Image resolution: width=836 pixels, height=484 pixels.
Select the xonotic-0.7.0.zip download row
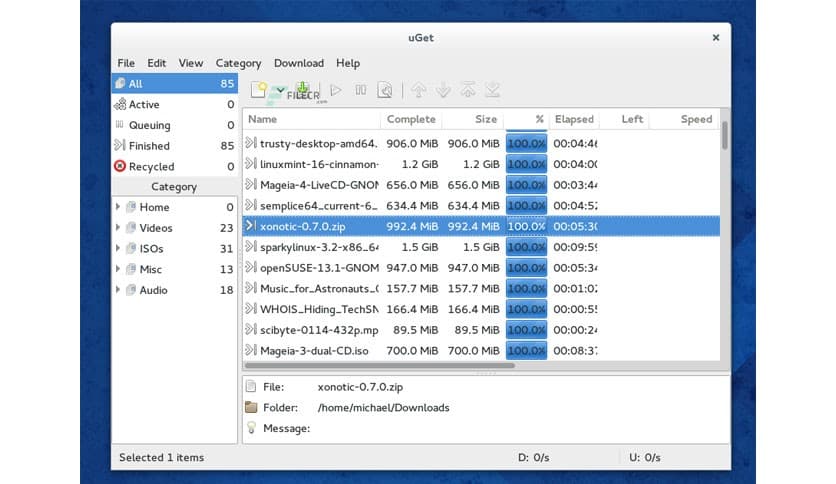(481, 227)
